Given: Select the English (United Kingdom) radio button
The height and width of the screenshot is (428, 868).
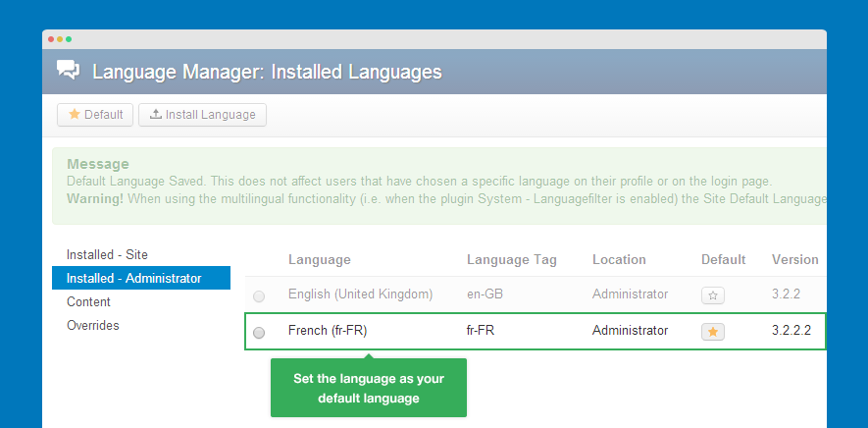Looking at the screenshot, I should (x=259, y=295).
